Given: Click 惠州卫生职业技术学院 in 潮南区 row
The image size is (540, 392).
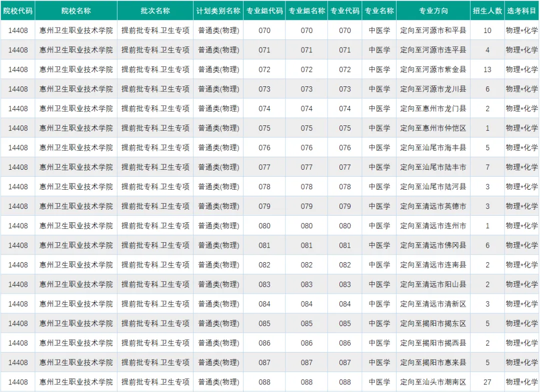Looking at the screenshot, I should click(76, 382).
